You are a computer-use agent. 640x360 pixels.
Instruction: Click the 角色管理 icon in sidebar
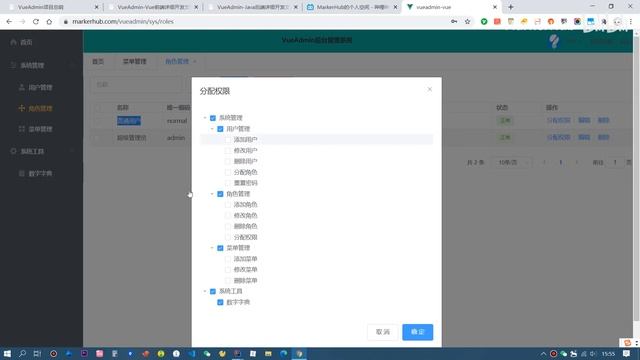tap(22, 108)
